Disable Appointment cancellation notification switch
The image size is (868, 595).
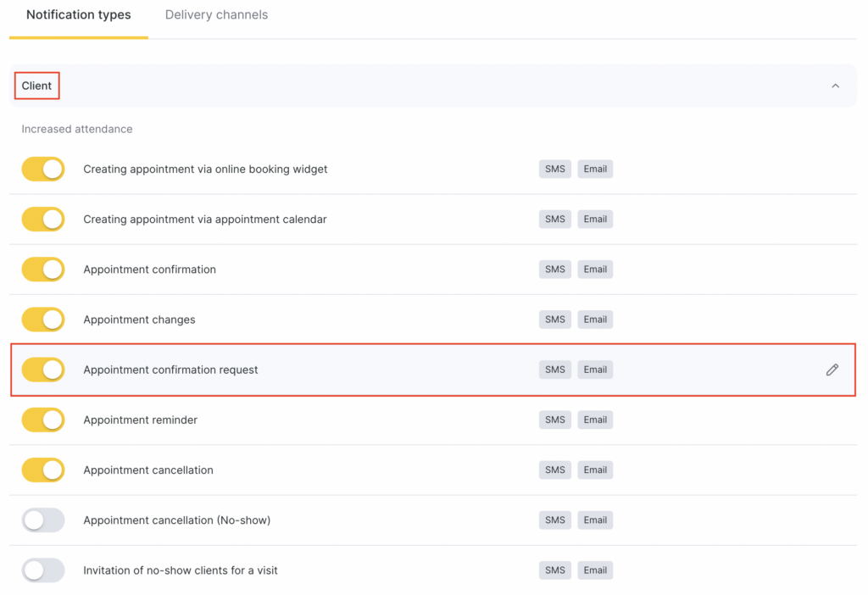43,470
